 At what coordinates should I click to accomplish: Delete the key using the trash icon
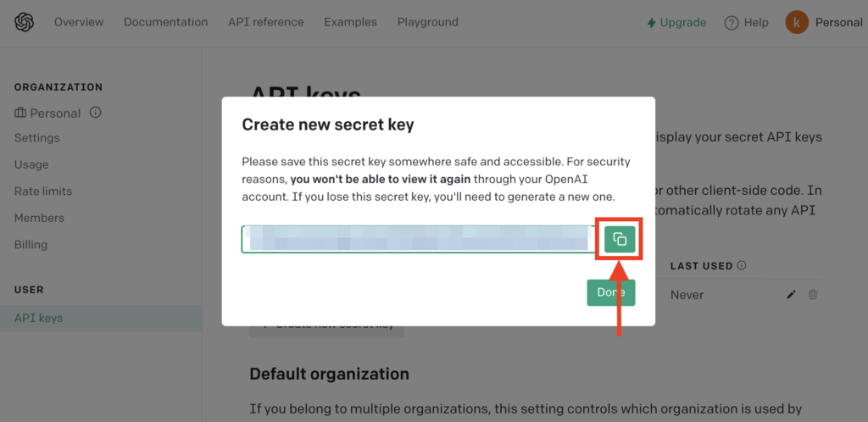(813, 295)
